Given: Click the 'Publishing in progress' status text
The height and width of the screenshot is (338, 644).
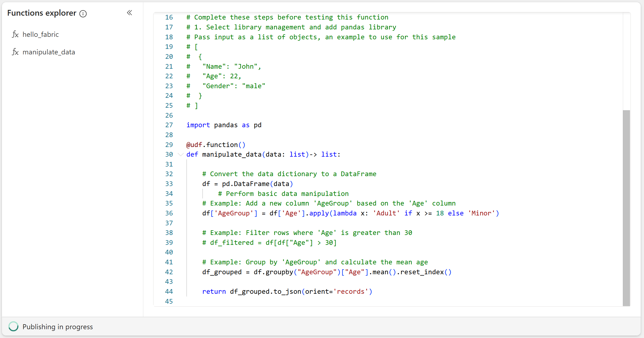Looking at the screenshot, I should pyautogui.click(x=58, y=327).
